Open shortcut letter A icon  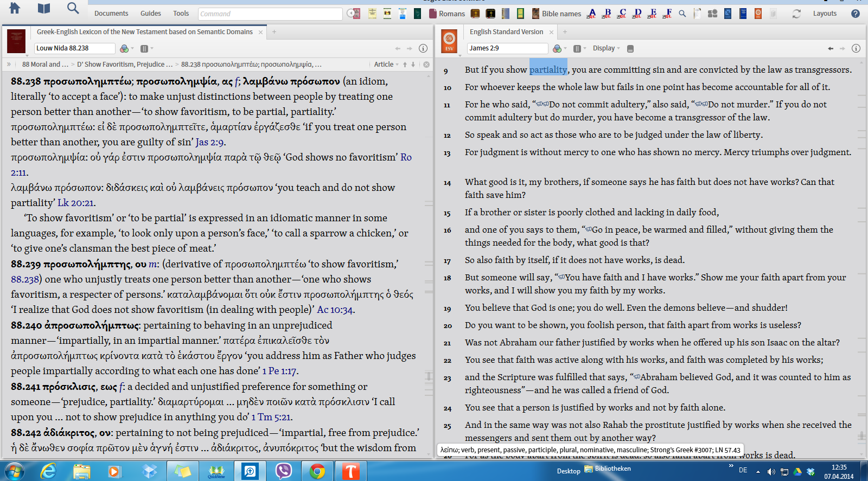592,14
